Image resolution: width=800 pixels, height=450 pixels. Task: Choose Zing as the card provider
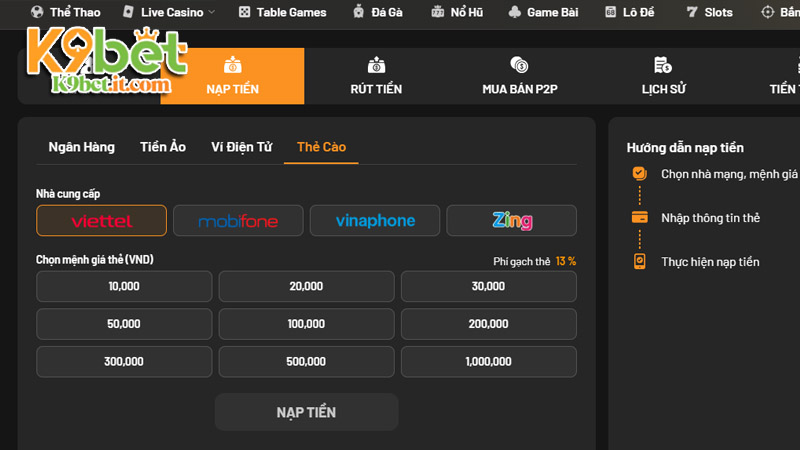(512, 220)
